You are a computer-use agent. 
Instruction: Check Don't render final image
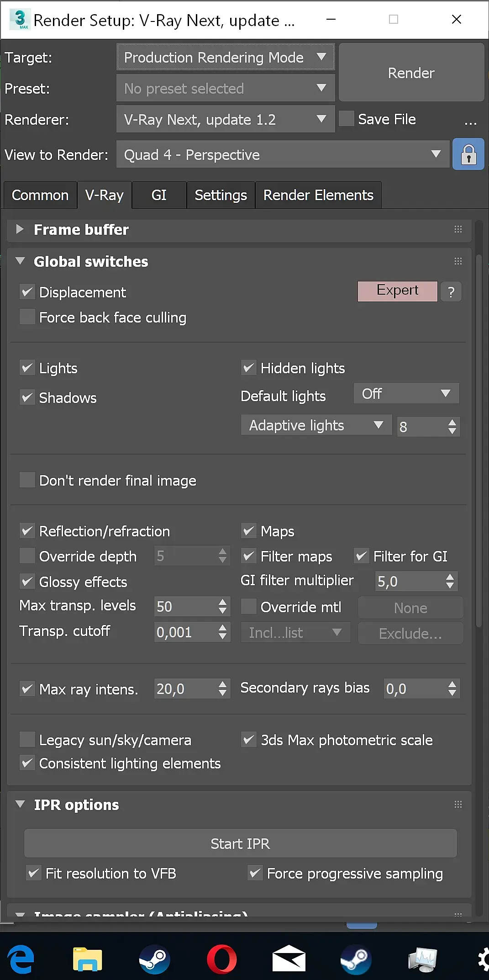click(27, 480)
